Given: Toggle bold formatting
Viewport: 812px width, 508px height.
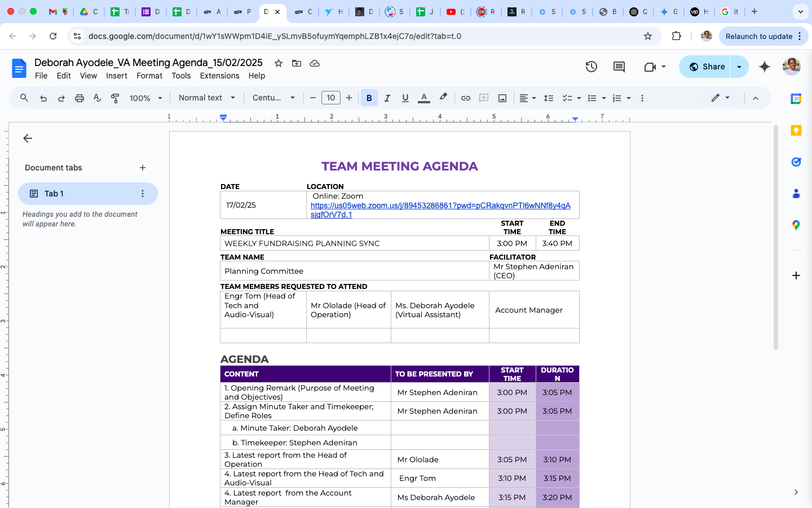Looking at the screenshot, I should coord(369,98).
